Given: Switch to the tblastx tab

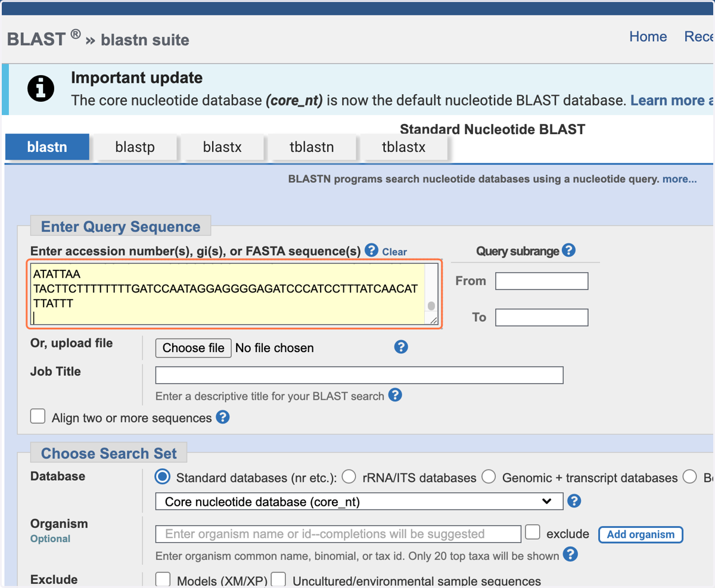Looking at the screenshot, I should click(403, 147).
